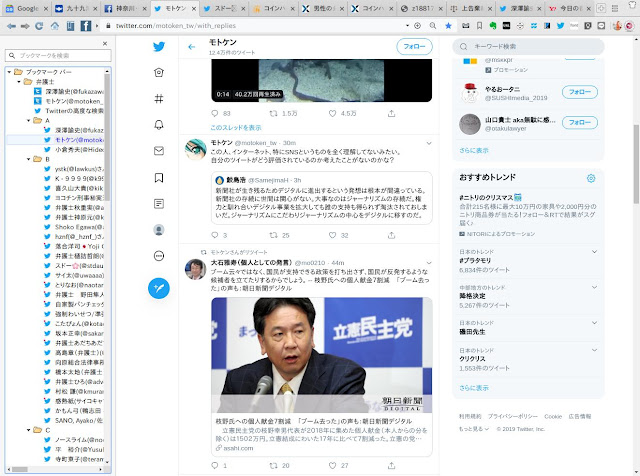This screenshot has width=640, height=476.
Task: Share the video tweet
Action: [391, 113]
